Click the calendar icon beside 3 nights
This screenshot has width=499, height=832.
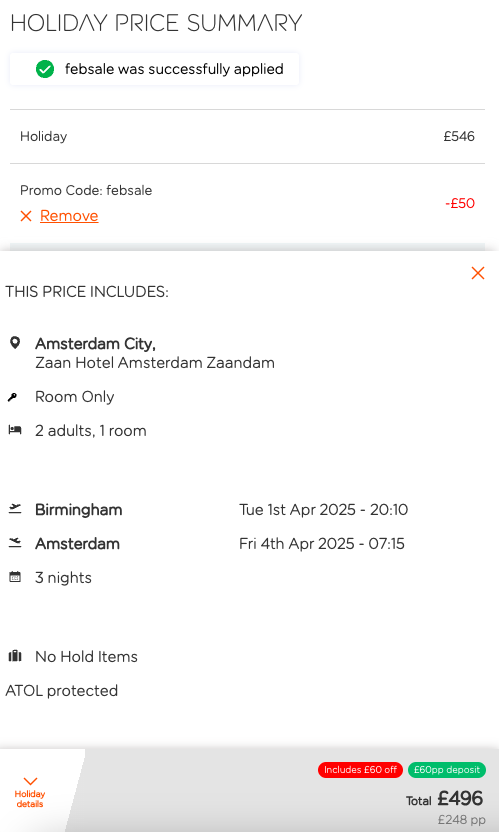(15, 577)
